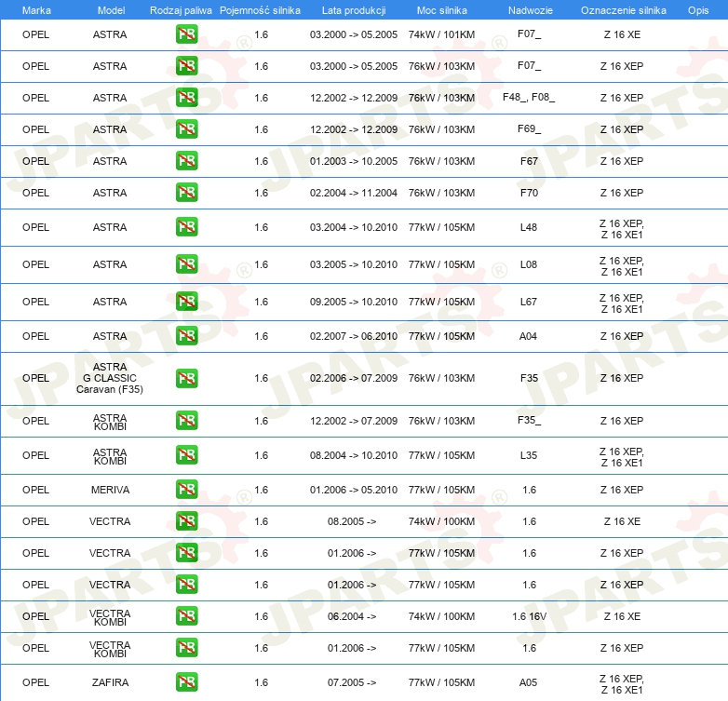Viewport: 728px width, 701px height.
Task: Click the fuel icon in the Vectra Kombi 01.2006 row
Action: coord(186,648)
